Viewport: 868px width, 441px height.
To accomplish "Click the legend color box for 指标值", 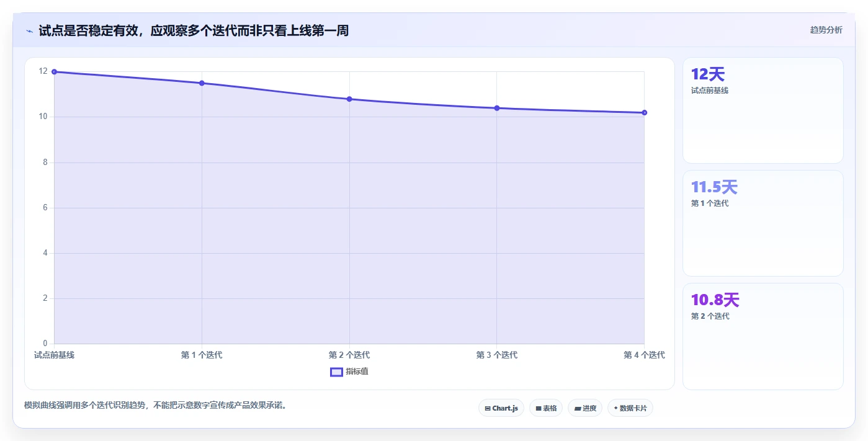I will click(x=336, y=372).
